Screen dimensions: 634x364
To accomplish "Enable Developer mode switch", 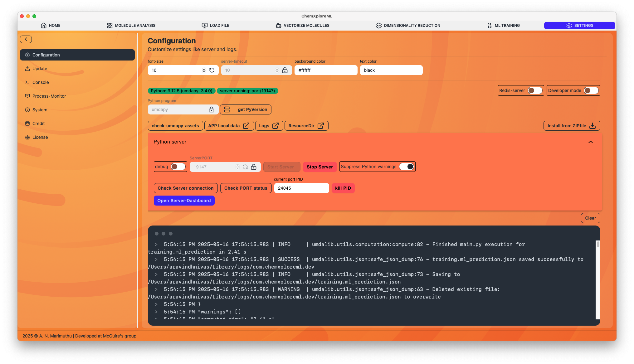I will [591, 90].
